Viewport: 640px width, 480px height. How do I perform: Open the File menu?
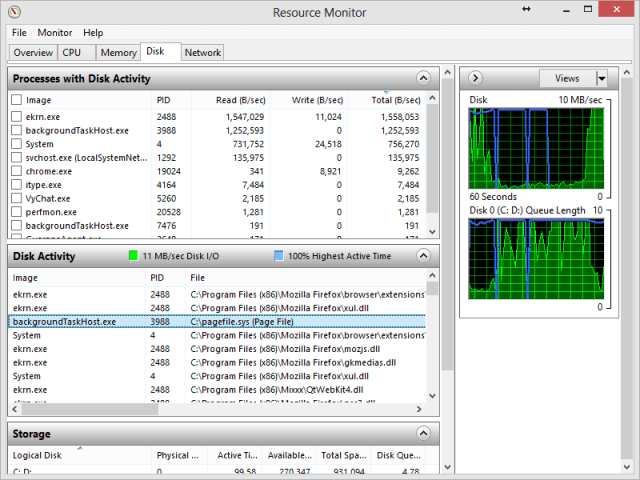pos(19,33)
